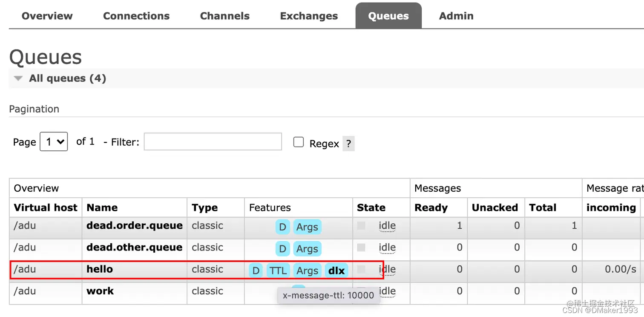Sort by the Name column header

pyautogui.click(x=102, y=207)
